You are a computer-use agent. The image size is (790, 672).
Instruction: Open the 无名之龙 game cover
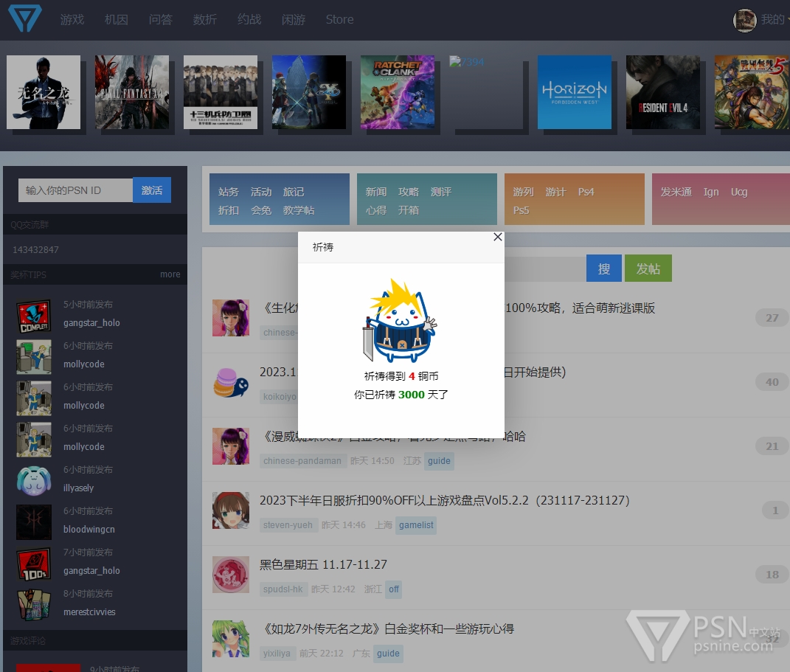[44, 92]
